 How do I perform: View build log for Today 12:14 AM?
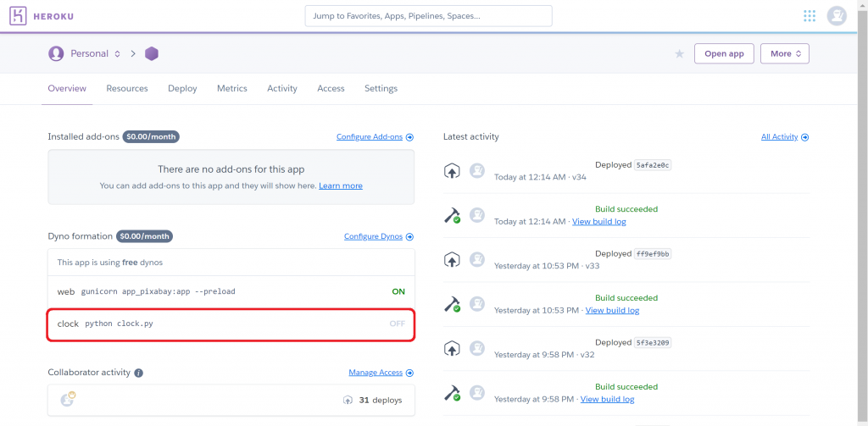tap(599, 221)
